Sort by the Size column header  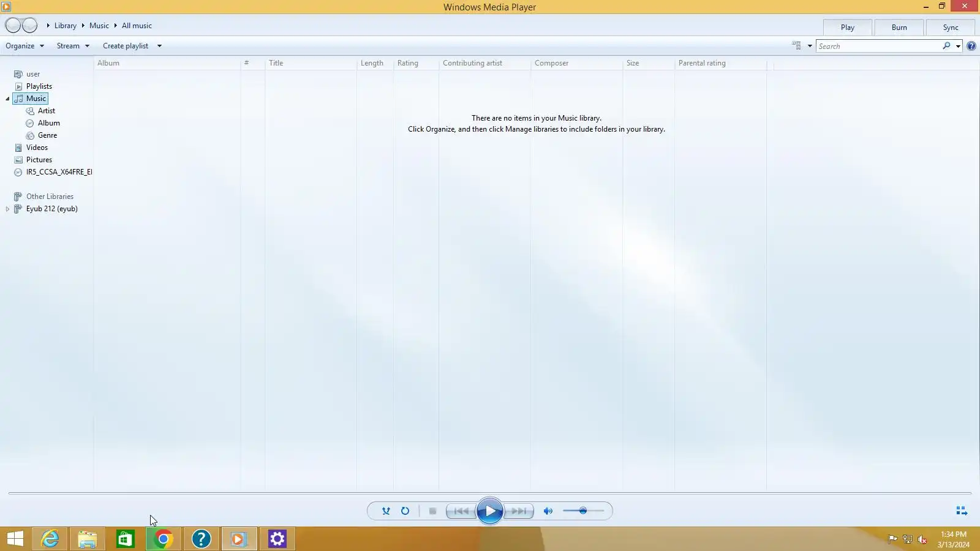click(x=649, y=63)
